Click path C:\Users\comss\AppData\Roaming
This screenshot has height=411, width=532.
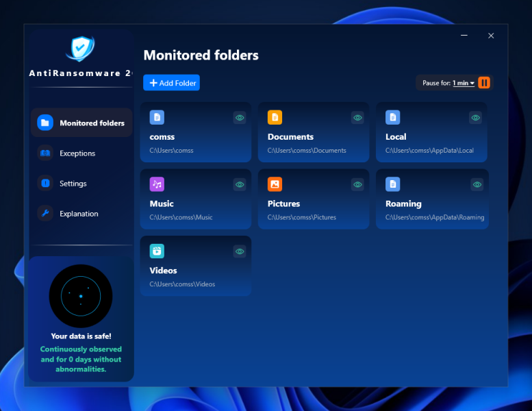(435, 217)
